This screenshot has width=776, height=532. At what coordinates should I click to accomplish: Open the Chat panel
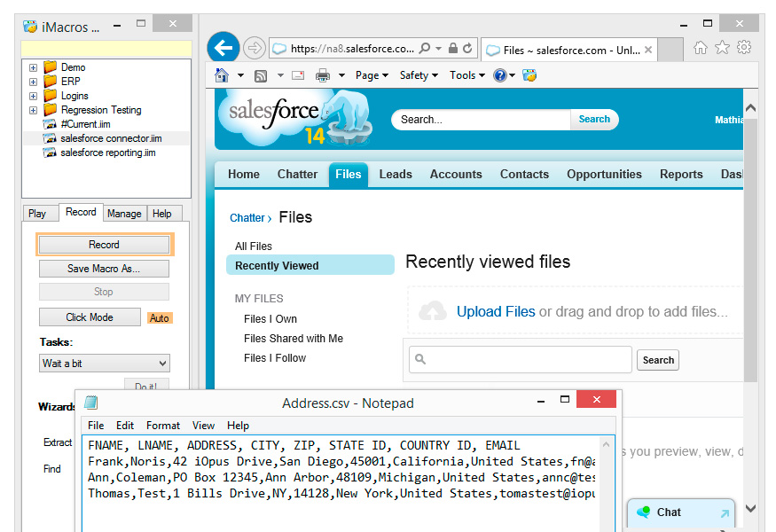coord(680,512)
